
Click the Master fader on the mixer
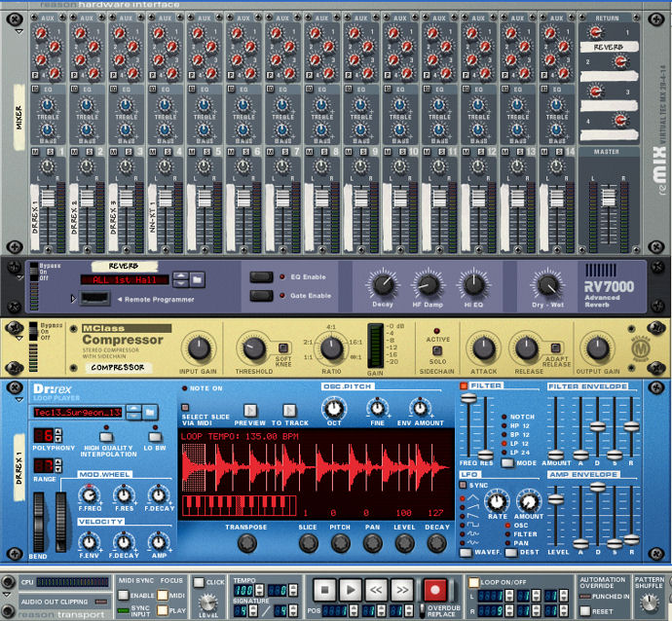(608, 197)
